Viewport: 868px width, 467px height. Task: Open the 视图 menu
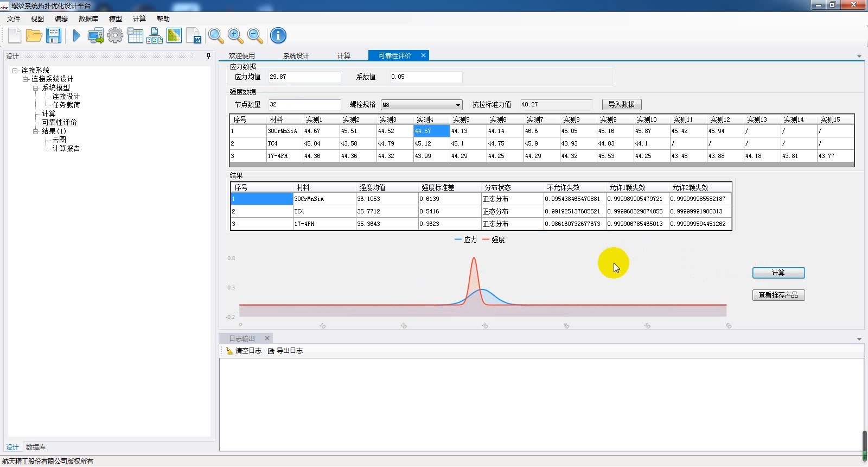tap(37, 19)
